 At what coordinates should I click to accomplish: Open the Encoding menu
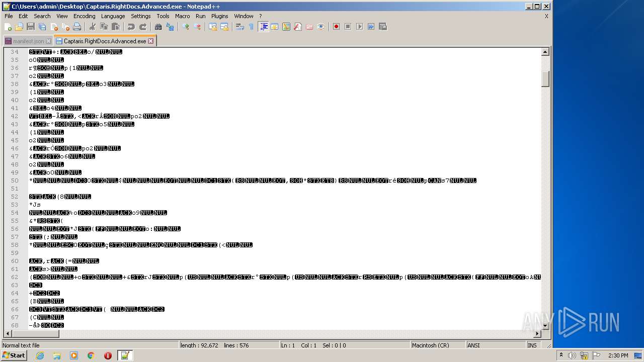84,16
